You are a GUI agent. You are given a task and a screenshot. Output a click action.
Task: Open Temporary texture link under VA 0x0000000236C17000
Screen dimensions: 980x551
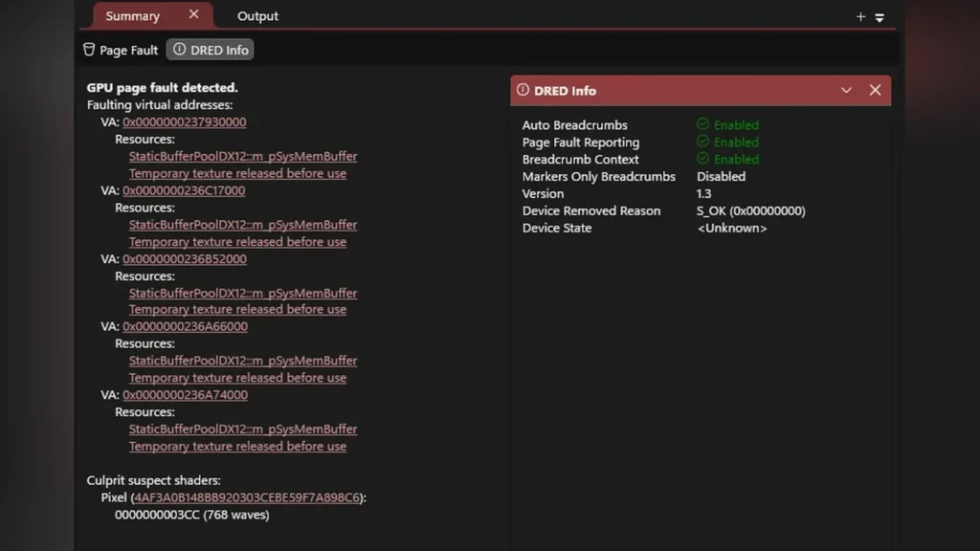237,242
